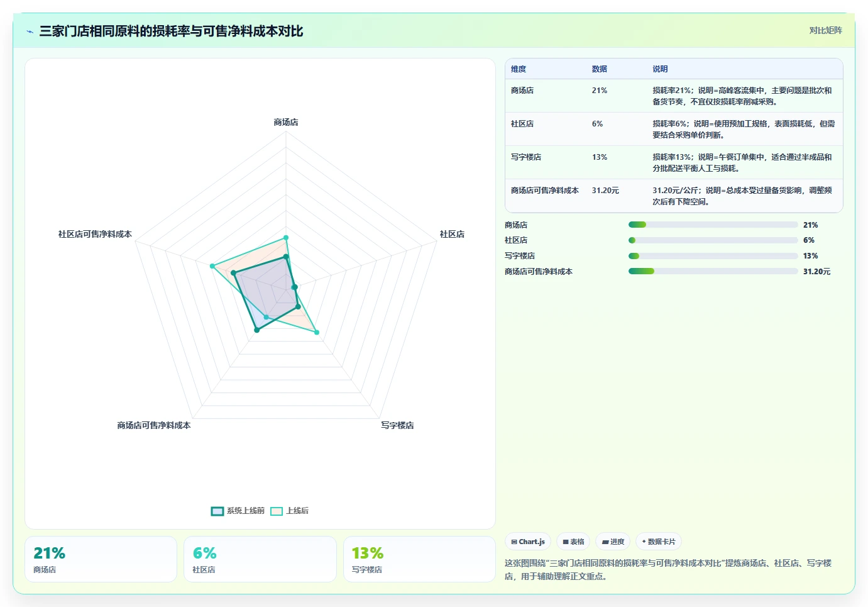868x607 pixels.
Task: Click the 上线后 data point on the 社区店可售净料成本 axis
Action: (212, 267)
